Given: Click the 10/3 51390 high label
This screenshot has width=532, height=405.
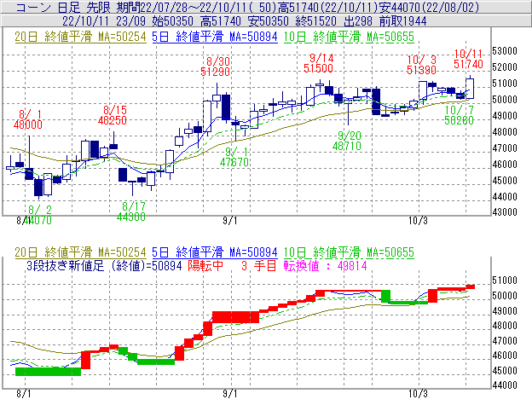Looking at the screenshot, I should click(421, 65).
